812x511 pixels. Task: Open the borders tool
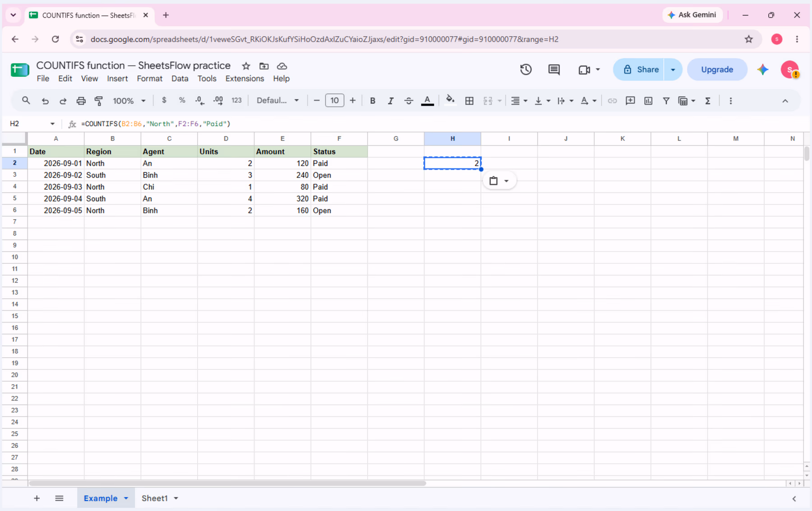[x=469, y=101]
